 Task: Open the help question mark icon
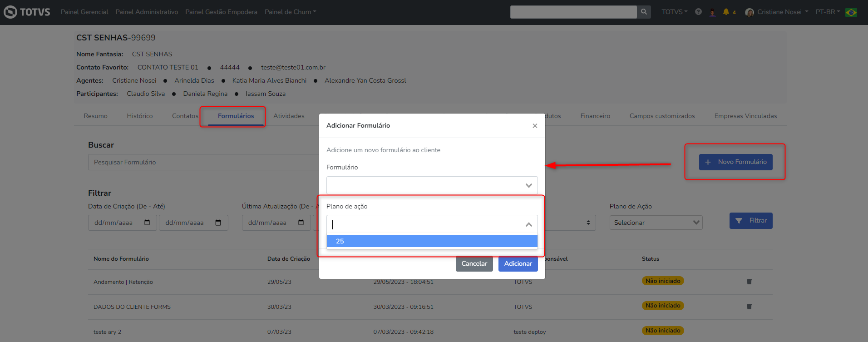coord(698,12)
